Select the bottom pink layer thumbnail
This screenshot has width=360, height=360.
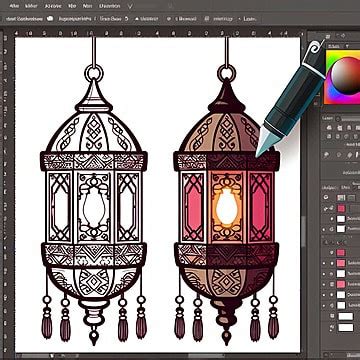pyautogui.click(x=341, y=284)
